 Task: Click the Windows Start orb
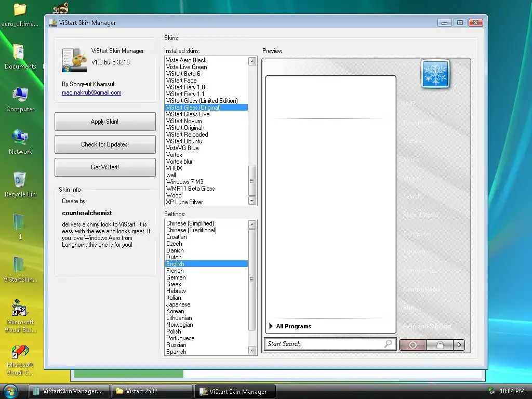click(x=10, y=391)
